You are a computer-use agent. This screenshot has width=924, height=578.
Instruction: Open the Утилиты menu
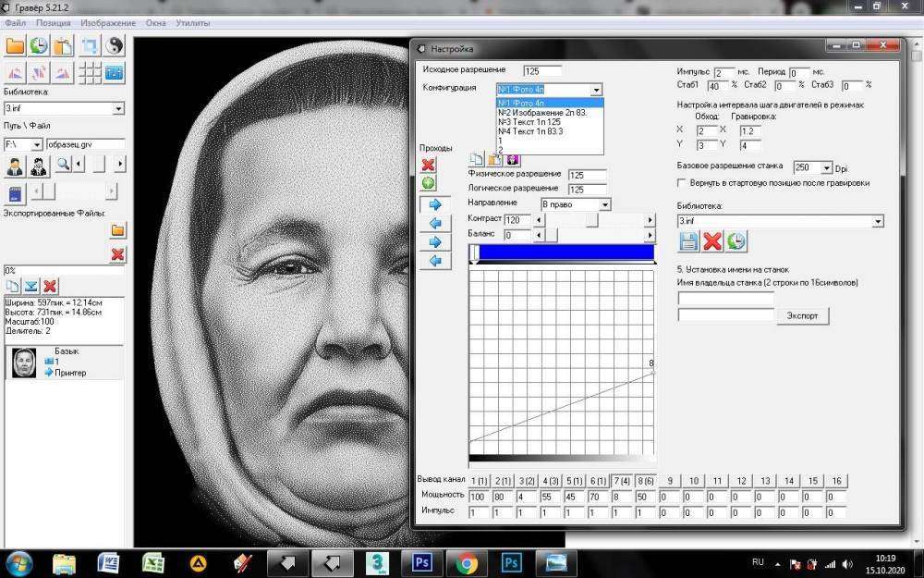coord(191,21)
